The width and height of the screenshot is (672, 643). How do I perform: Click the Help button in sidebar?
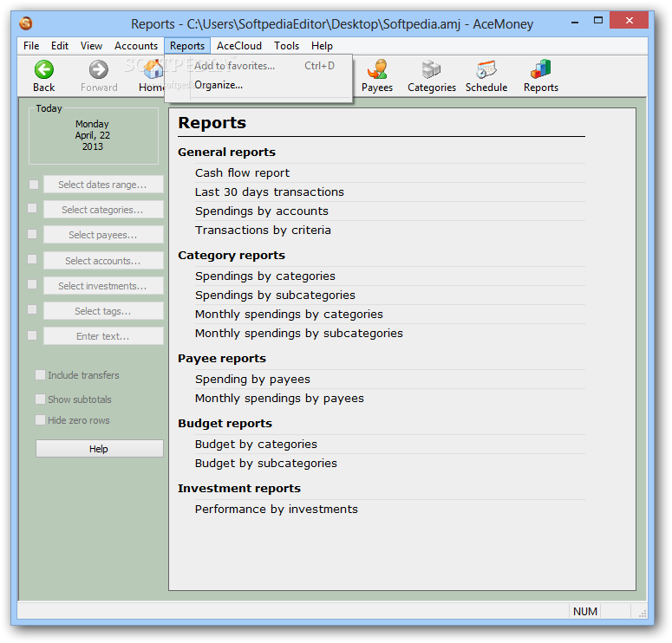pos(99,449)
